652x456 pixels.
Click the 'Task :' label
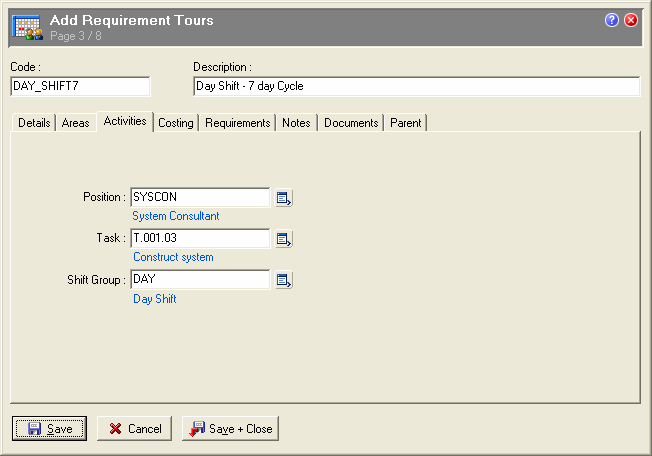pyautogui.click(x=111, y=238)
